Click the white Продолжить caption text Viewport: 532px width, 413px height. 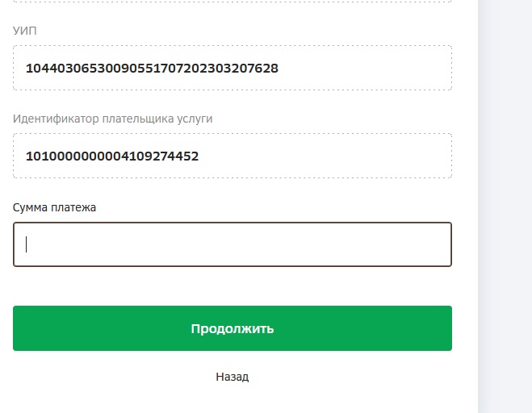pos(232,328)
